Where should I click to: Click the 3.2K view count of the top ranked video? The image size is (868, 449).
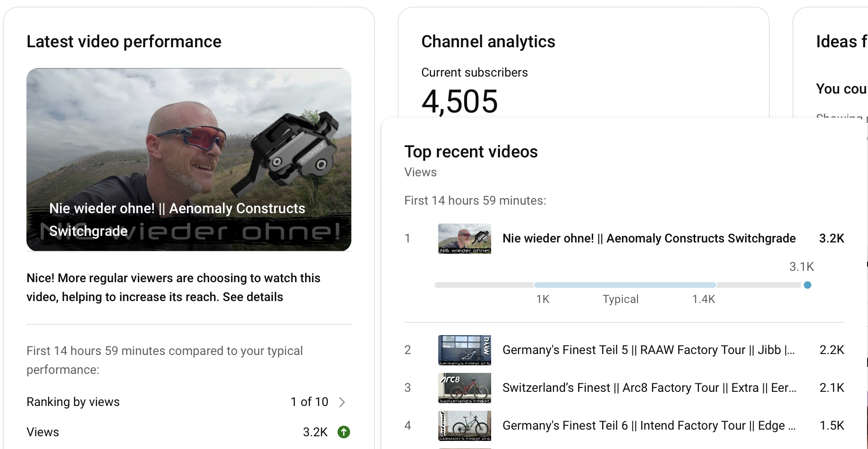(832, 238)
